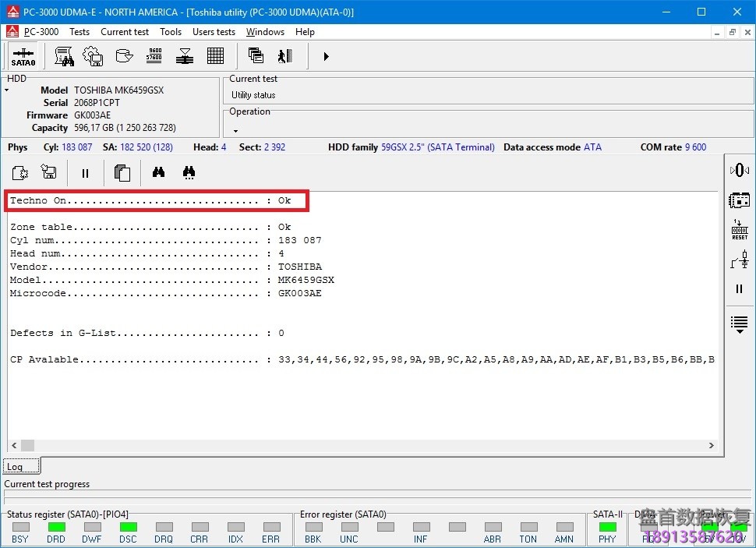Image resolution: width=756 pixels, height=548 pixels.
Task: Click the SATA0 port selection icon
Action: coord(23,57)
